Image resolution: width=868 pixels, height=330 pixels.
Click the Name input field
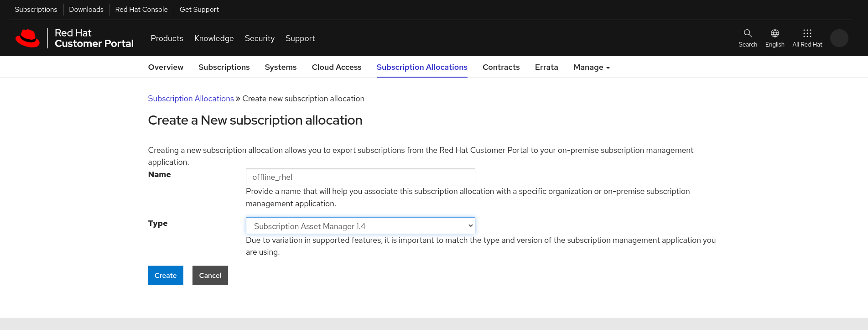point(360,177)
